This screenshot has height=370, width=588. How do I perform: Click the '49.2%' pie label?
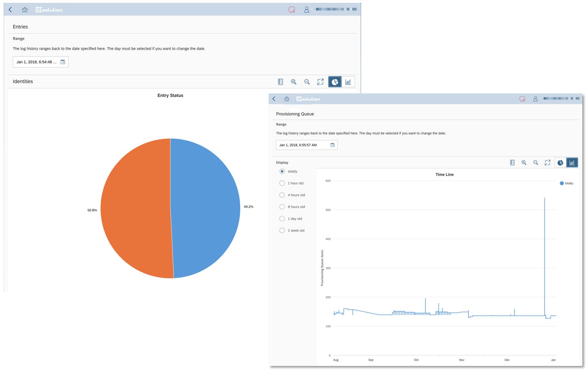[x=248, y=207]
